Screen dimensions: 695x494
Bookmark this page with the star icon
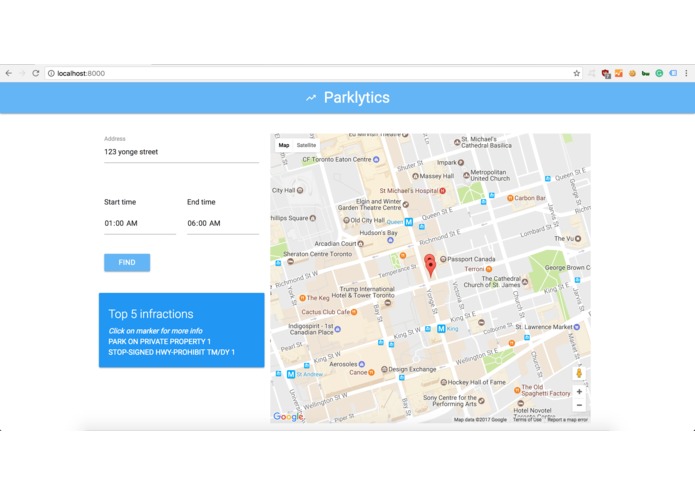pyautogui.click(x=576, y=73)
